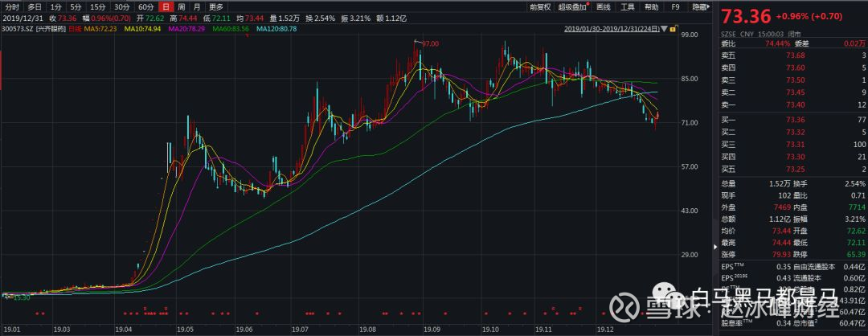Click the 委比 74.44% value
The height and width of the screenshot is (336, 868).
pyautogui.click(x=776, y=43)
